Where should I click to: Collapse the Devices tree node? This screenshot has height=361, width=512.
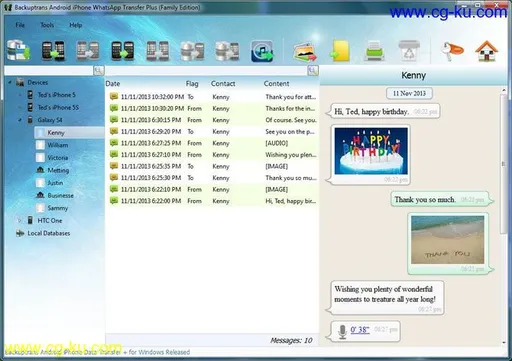(x=10, y=82)
